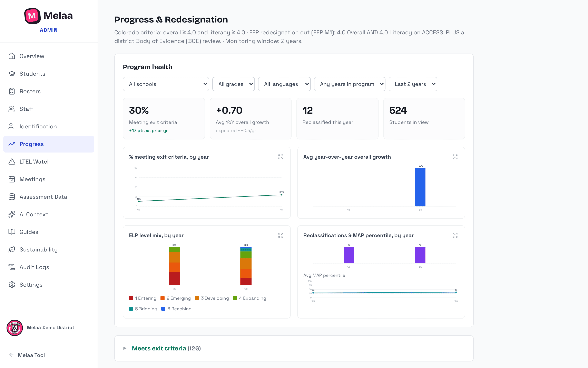Click the Settings gear icon
This screenshot has width=588, height=368.
[x=12, y=285]
